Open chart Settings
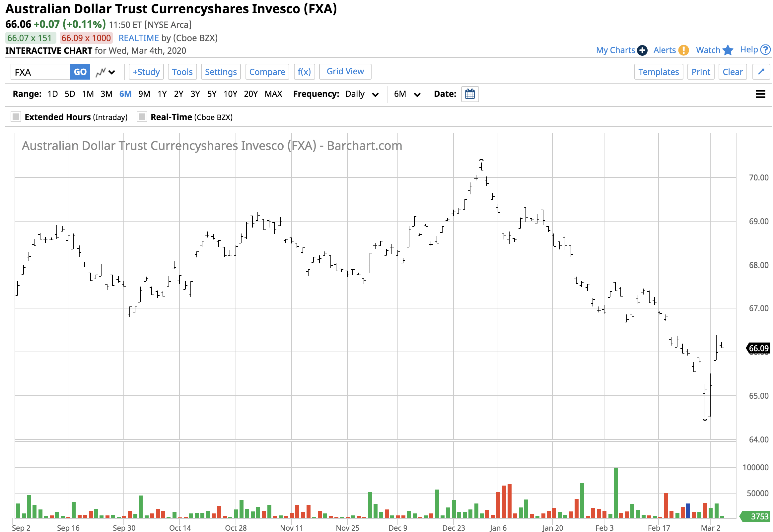The height and width of the screenshot is (532, 773). coord(221,72)
